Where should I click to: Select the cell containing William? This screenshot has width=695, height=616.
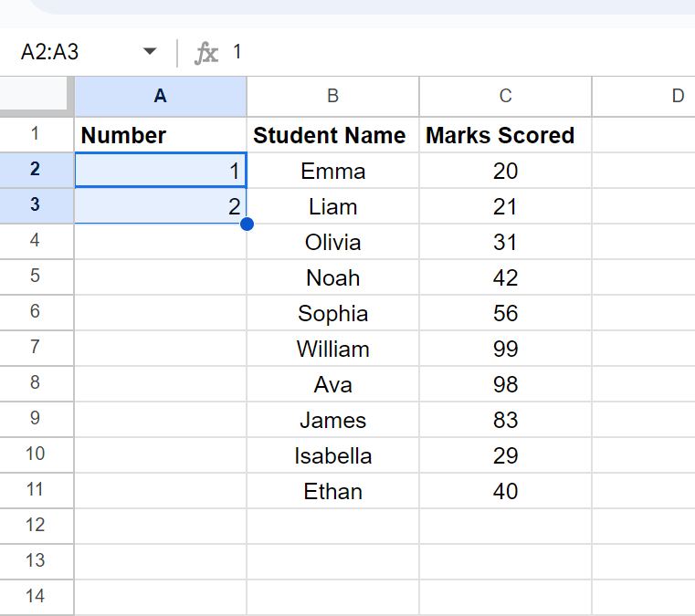(332, 349)
